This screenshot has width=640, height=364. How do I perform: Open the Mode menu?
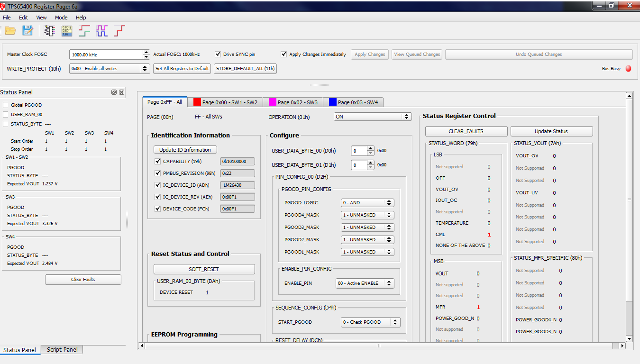[x=61, y=18]
